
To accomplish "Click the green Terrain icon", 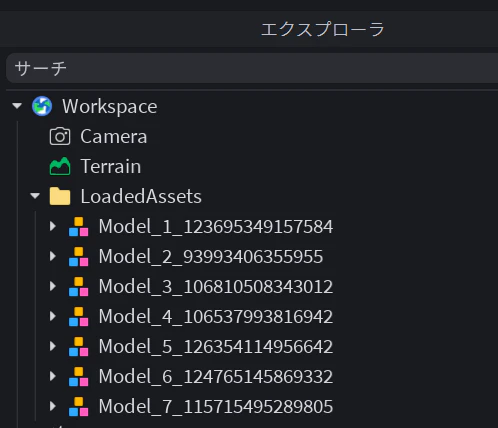I will tap(60, 166).
